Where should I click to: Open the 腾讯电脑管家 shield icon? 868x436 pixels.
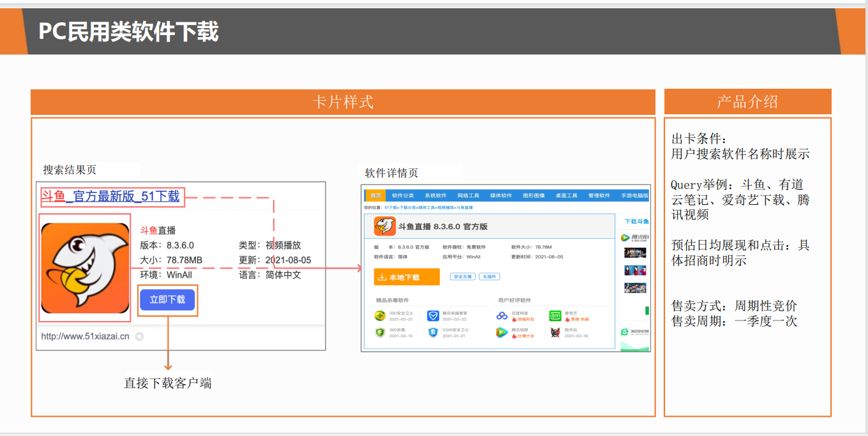point(433,315)
